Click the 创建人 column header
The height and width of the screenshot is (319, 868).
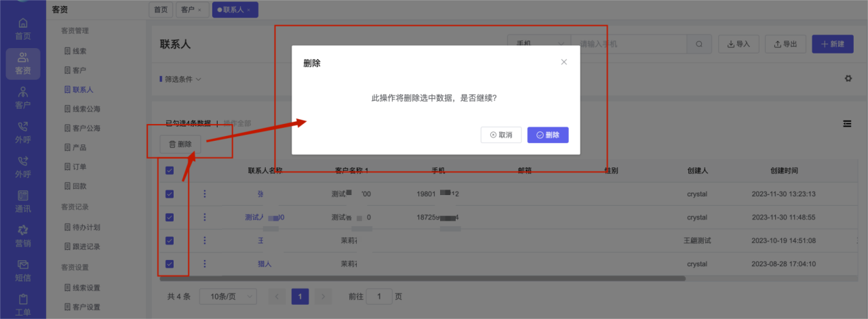(x=697, y=171)
